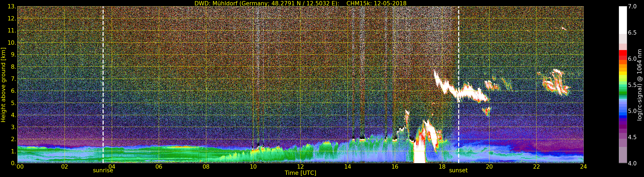This screenshot has height=177, width=644.
Task: Click the colorbar value '4.0'
Action: click(x=632, y=163)
